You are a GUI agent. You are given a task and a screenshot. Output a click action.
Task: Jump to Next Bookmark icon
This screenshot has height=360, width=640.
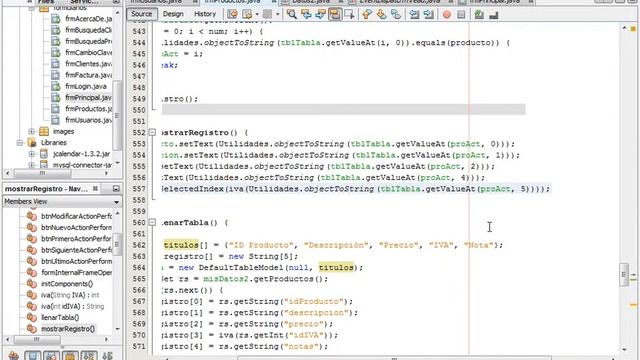click(x=381, y=14)
